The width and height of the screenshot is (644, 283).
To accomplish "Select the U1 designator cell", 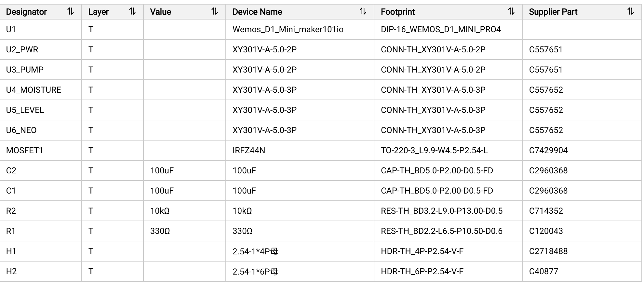I will coord(11,30).
